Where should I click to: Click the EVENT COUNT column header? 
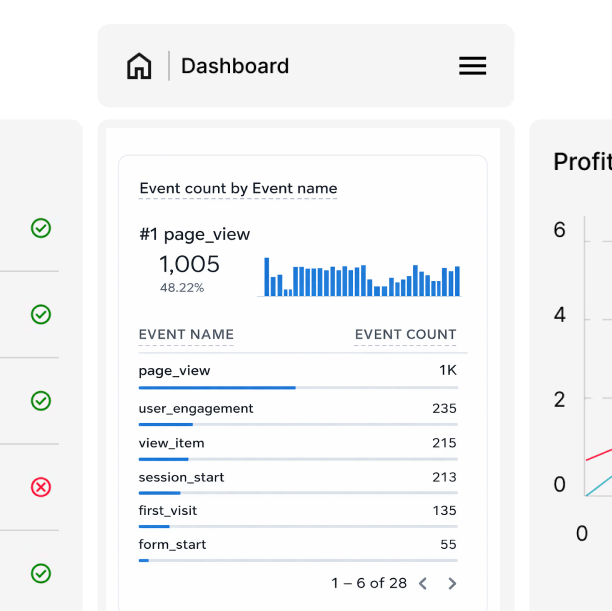(405, 335)
